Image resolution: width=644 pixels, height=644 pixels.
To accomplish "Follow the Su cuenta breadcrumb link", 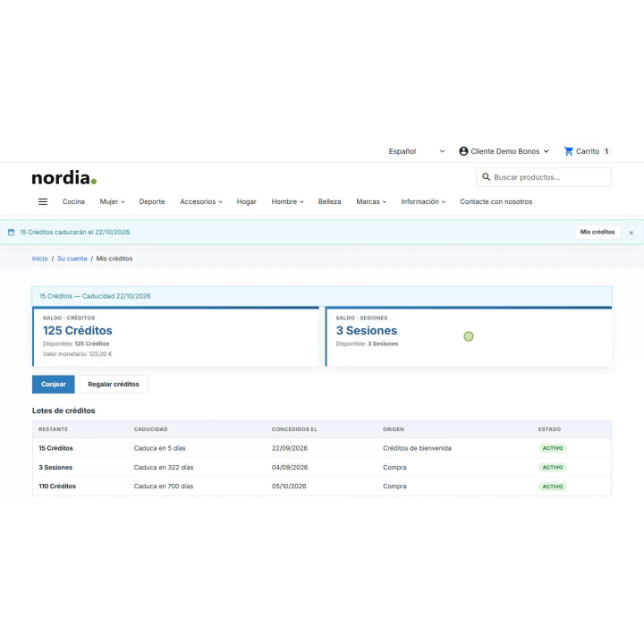I will pyautogui.click(x=72, y=258).
